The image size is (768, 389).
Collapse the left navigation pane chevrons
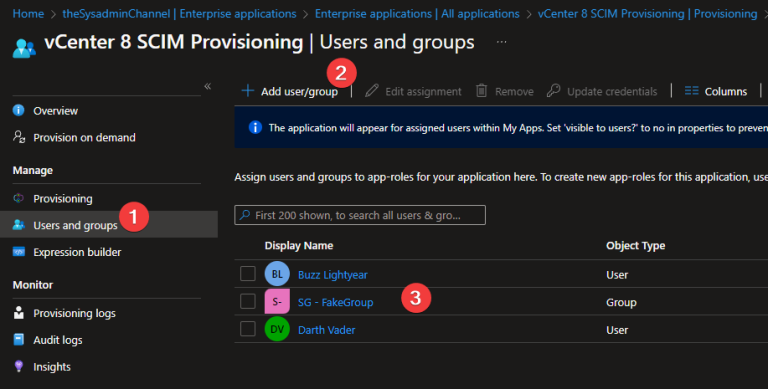click(x=208, y=86)
